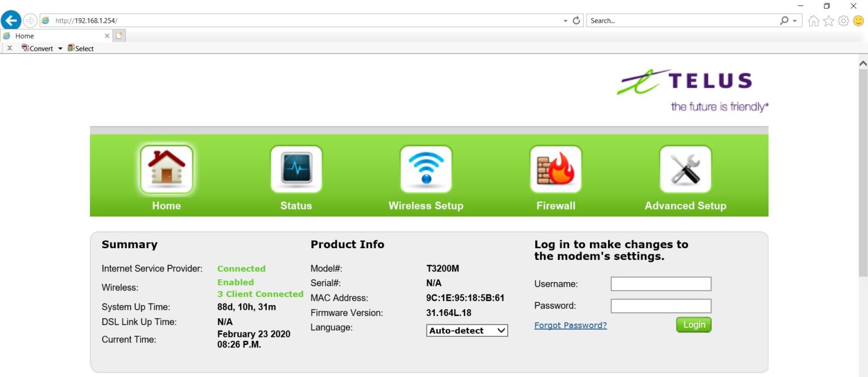This screenshot has width=868, height=377.
Task: Open the Status monitor icon
Action: tap(296, 170)
